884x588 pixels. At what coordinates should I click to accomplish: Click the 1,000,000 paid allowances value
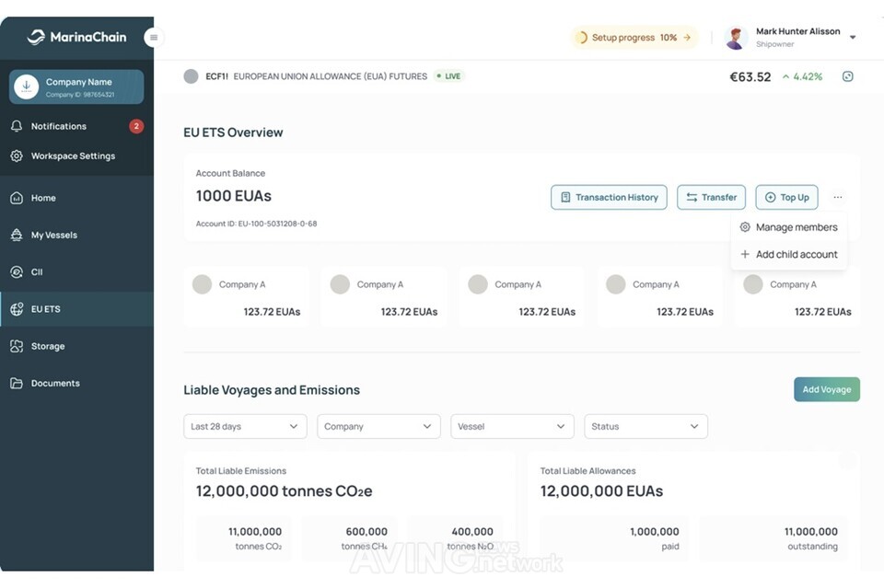(x=655, y=532)
